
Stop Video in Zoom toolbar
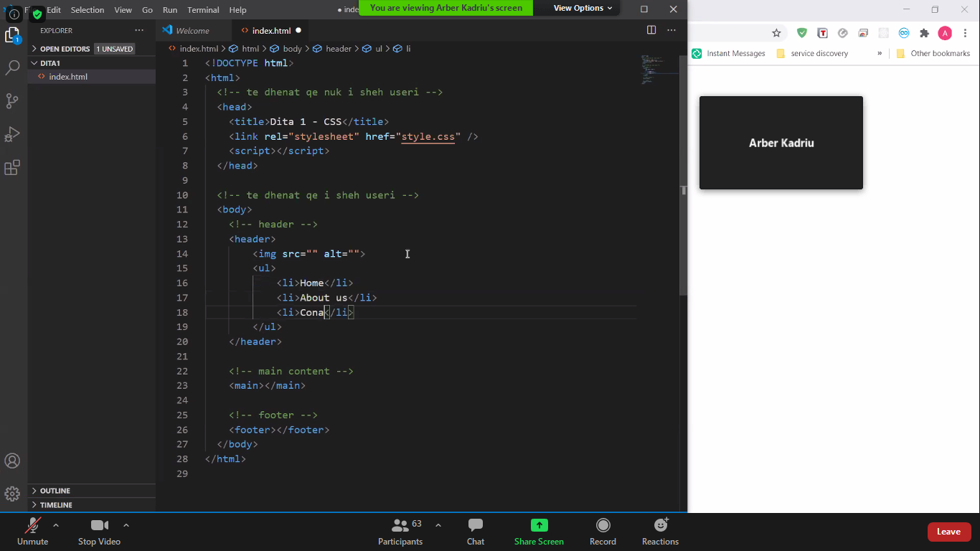coord(99,532)
